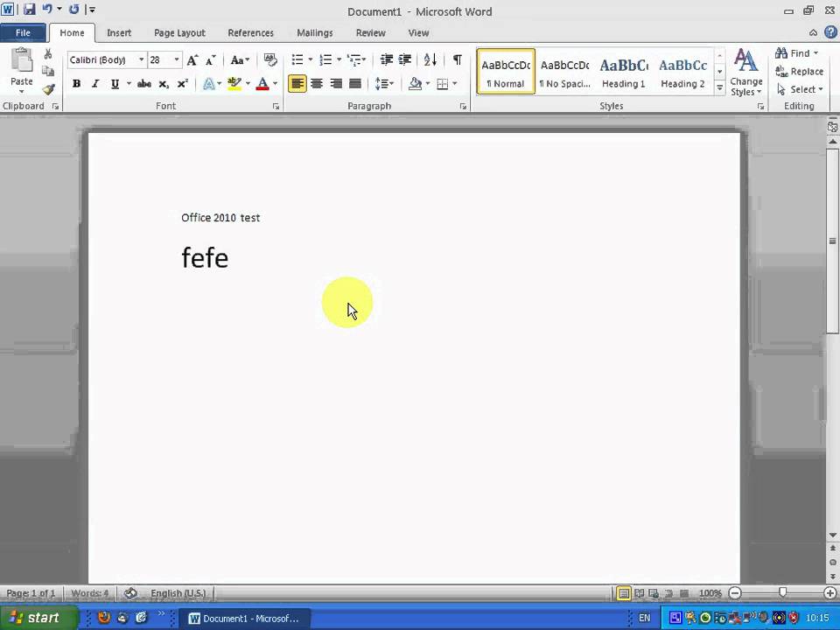Click the Paste clipboard icon
Screen dimensions: 840x630
[x=22, y=60]
